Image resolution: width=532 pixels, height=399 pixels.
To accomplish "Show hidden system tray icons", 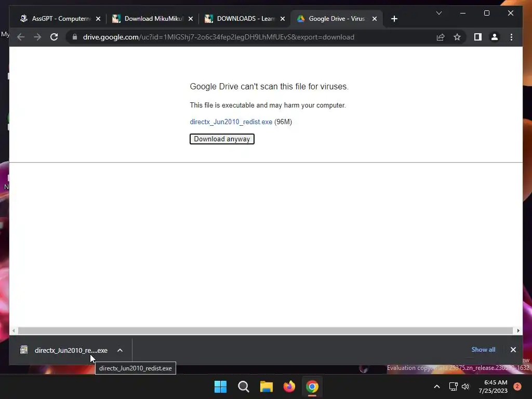I will point(437,387).
